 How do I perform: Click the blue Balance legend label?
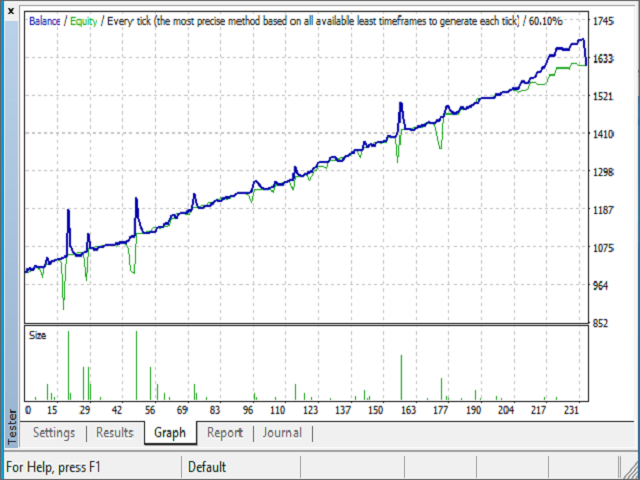point(45,21)
